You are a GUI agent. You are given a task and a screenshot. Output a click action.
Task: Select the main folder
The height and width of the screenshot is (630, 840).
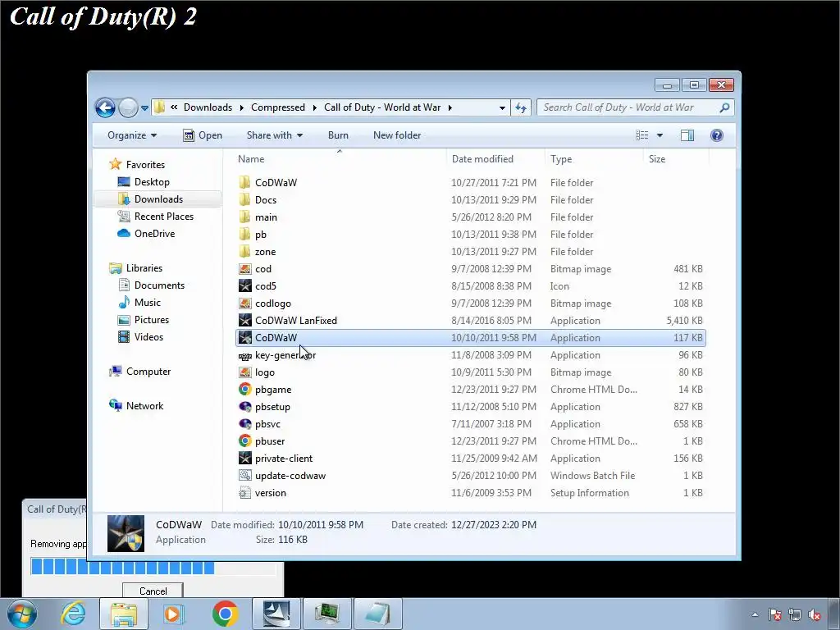tap(470, 217)
